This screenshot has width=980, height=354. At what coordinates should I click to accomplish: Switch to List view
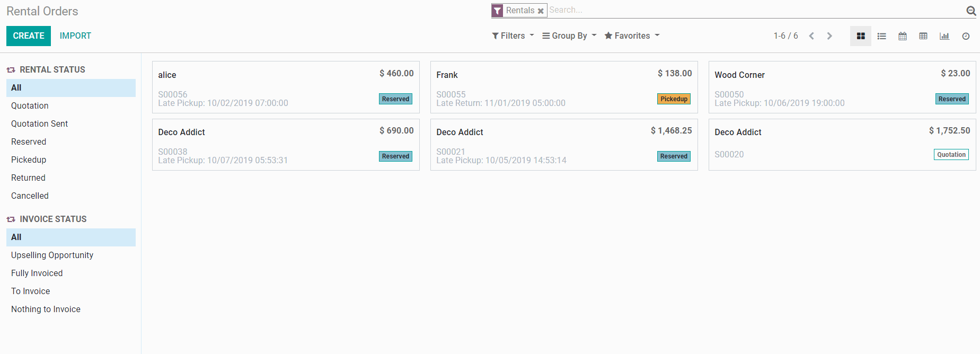pos(881,36)
